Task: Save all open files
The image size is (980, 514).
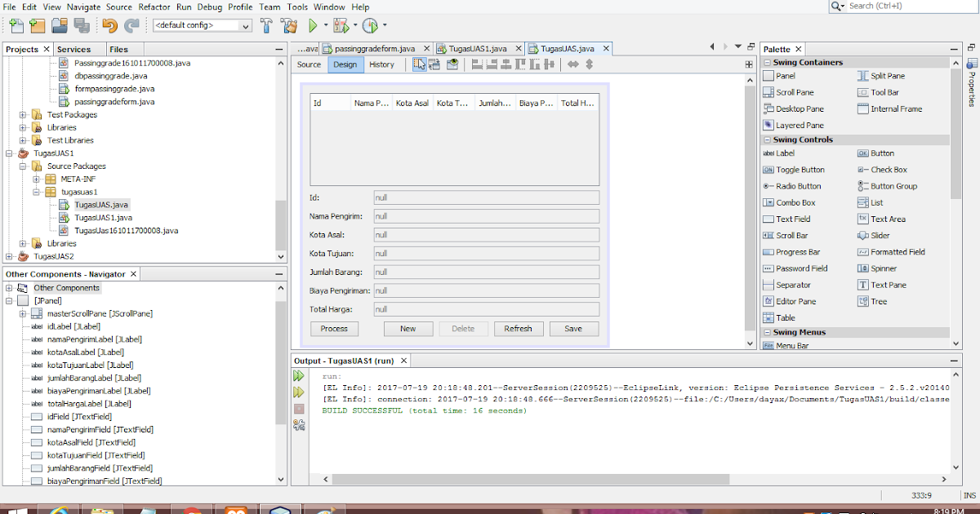Action: 81,25
